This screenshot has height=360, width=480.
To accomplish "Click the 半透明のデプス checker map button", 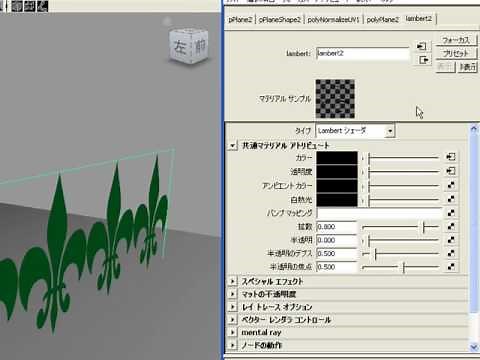I will (451, 253).
